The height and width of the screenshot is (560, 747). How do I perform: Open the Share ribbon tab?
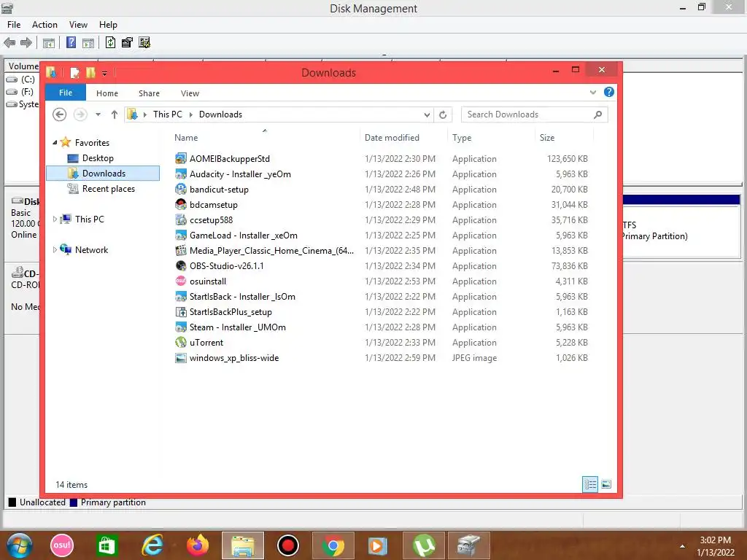(149, 93)
